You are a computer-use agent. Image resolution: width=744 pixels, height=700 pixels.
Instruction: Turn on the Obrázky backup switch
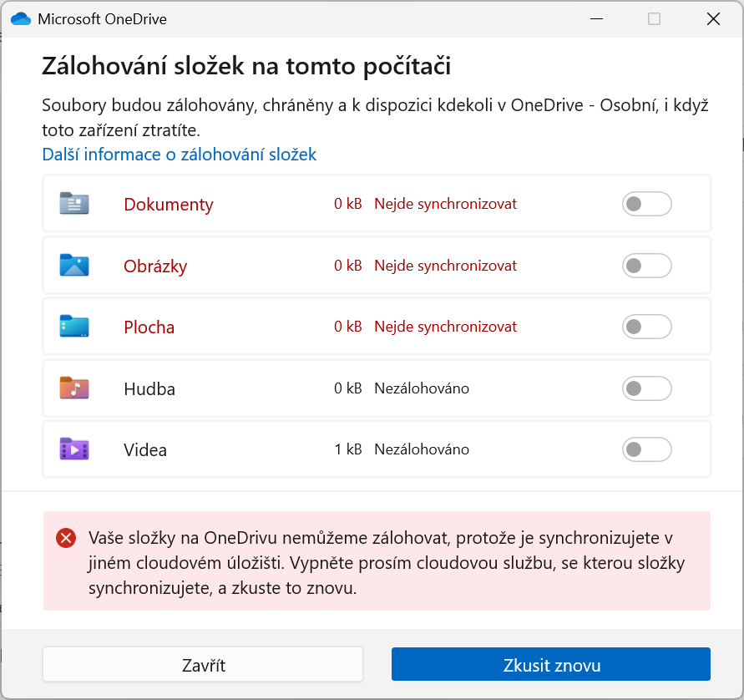646,266
